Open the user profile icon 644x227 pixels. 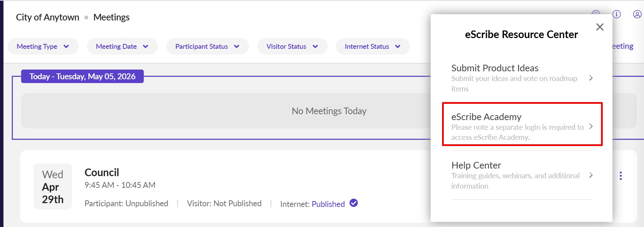pos(637,14)
